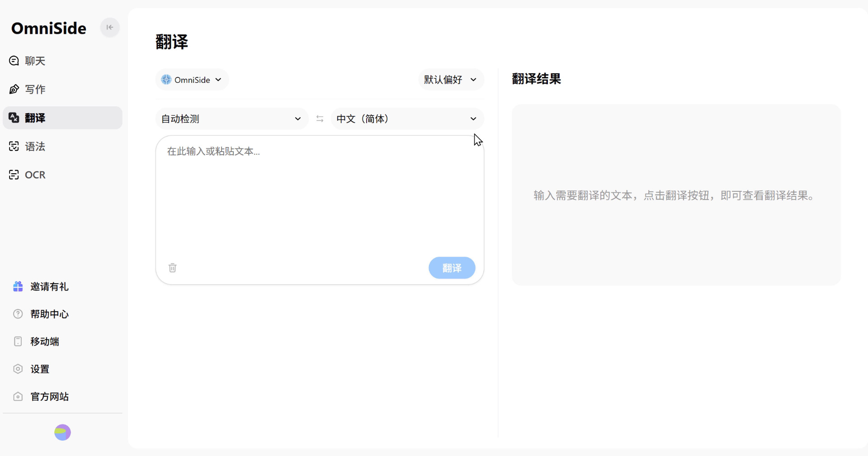Click the 官方网站 website icon
The width and height of the screenshot is (868, 456).
pos(18,397)
